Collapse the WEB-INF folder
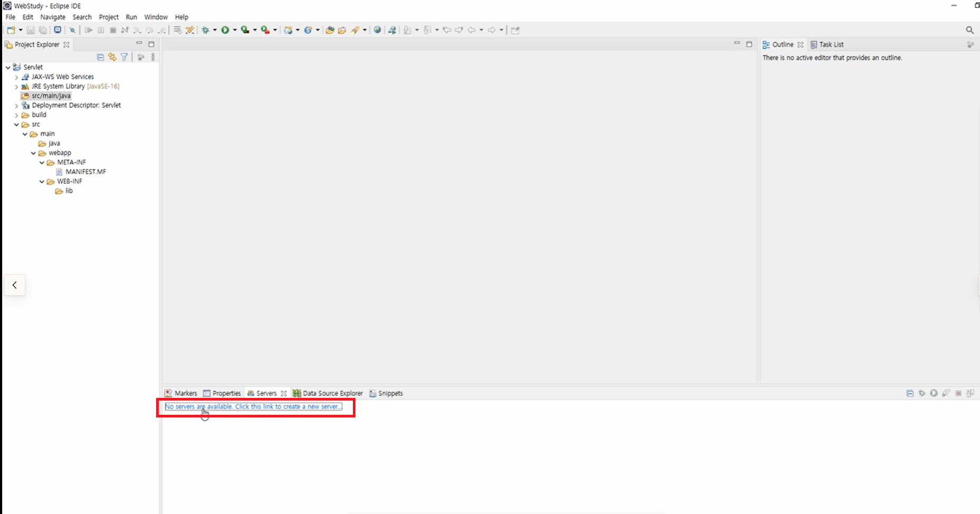 pos(42,182)
